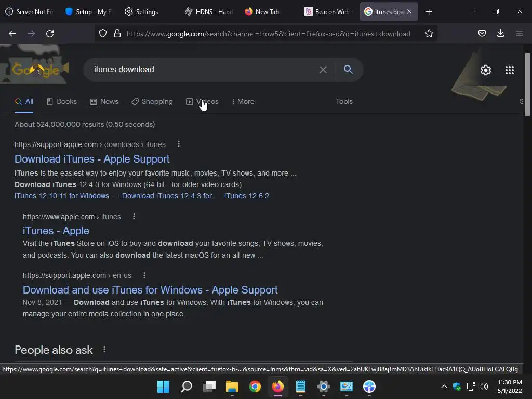Open options for support.apple.com en-us result

(x=144, y=275)
